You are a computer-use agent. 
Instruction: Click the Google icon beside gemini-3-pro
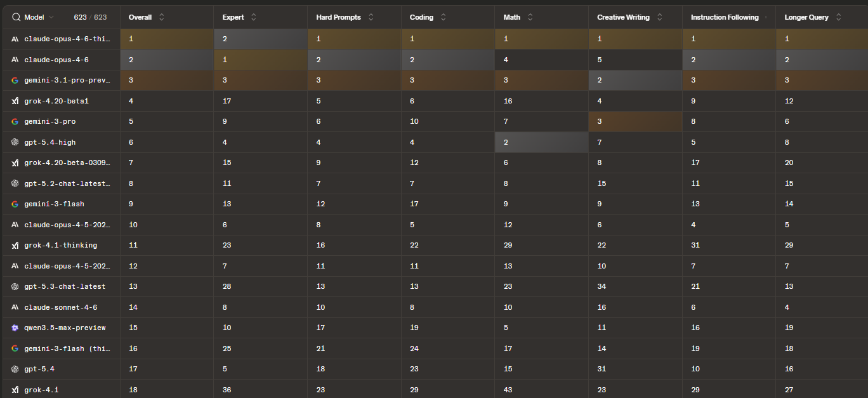(15, 122)
